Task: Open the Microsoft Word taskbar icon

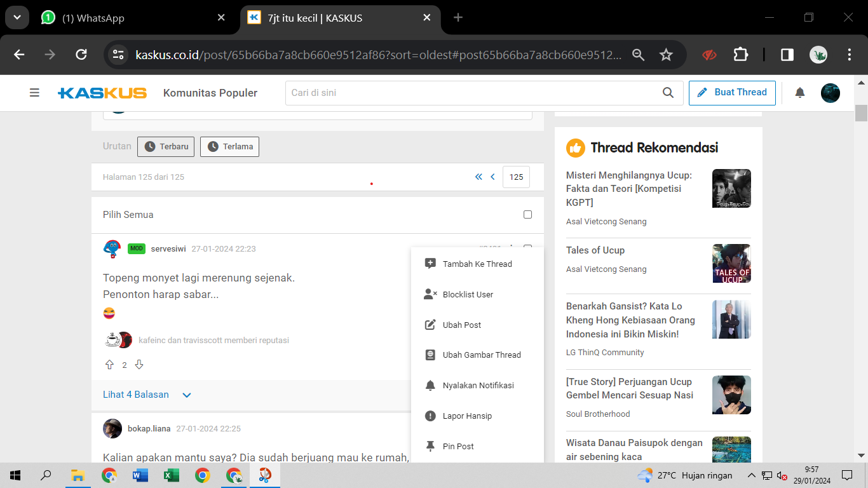Action: click(x=140, y=475)
